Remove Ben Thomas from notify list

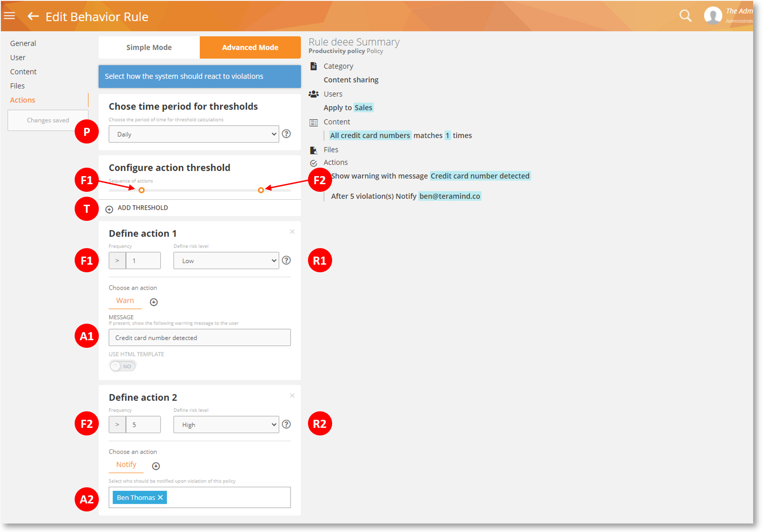point(160,498)
